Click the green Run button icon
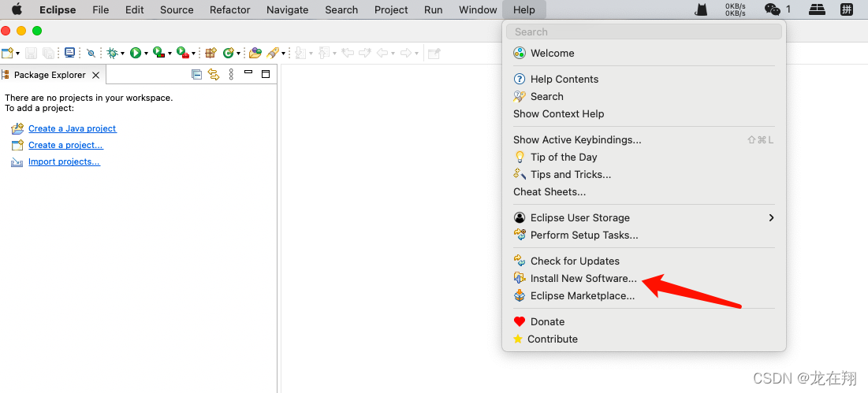Screen dimensions: 868x393 coord(136,53)
